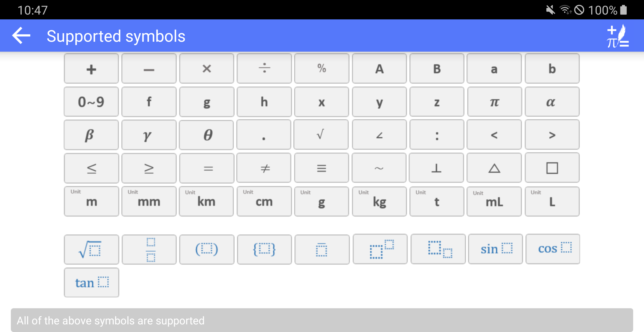
Task: Select the parentheses template symbol
Action: click(206, 249)
